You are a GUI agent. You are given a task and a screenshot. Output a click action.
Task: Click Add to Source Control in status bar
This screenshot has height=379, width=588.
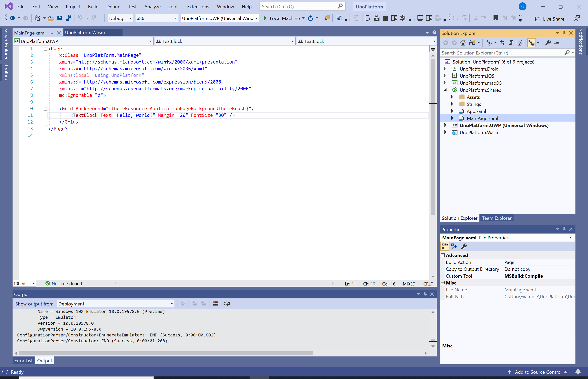tap(538, 372)
